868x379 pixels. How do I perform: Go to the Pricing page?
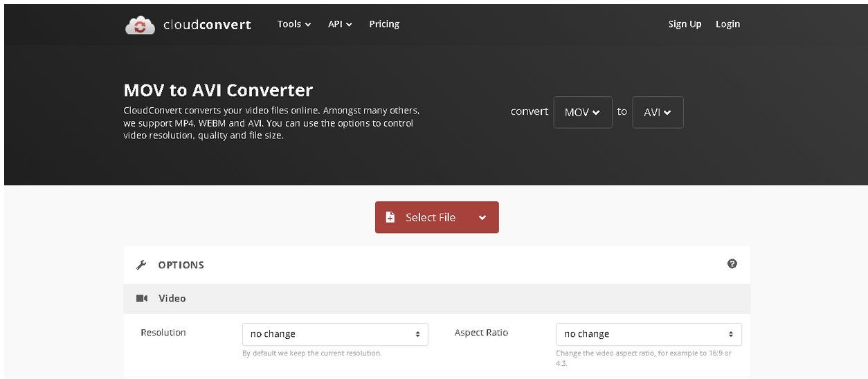point(384,24)
